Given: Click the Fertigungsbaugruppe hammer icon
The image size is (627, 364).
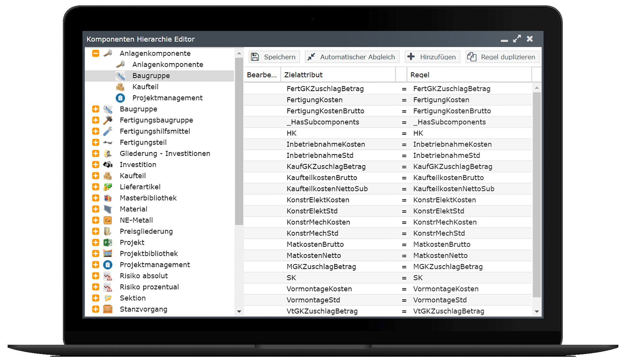Looking at the screenshot, I should [108, 120].
